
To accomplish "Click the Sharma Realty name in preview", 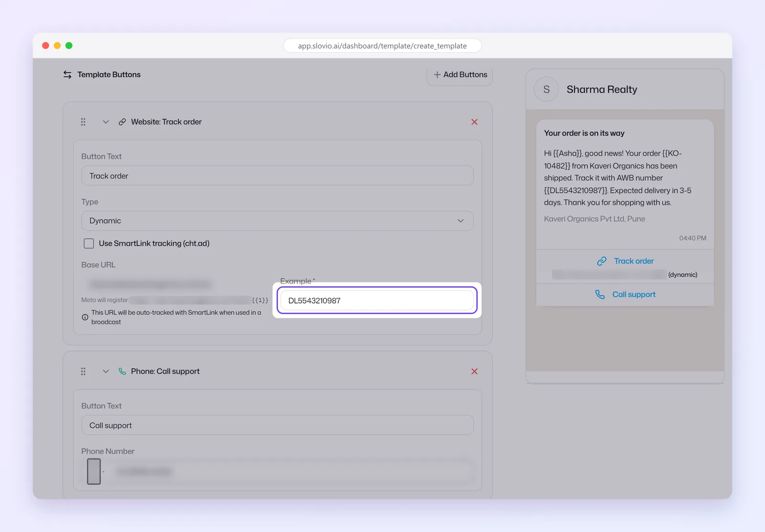I will (x=602, y=89).
